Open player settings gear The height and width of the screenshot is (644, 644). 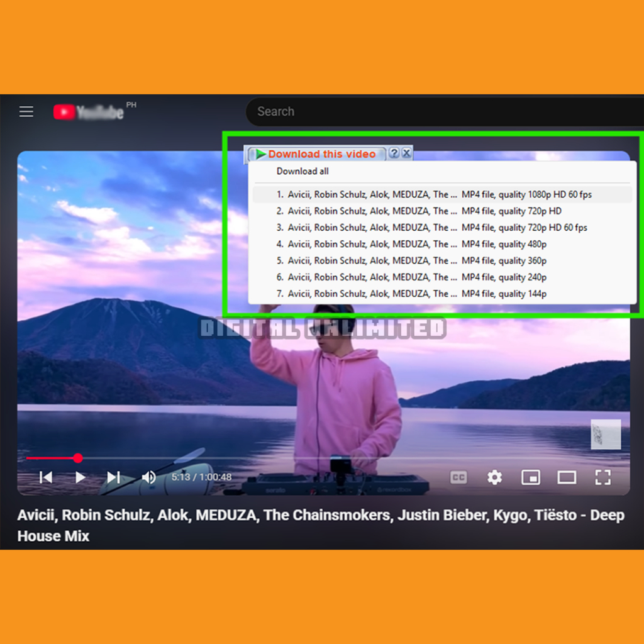[x=494, y=477]
